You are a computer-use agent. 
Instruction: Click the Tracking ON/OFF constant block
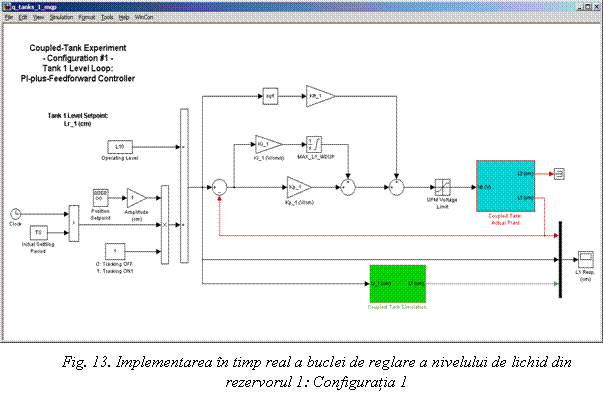tap(115, 251)
